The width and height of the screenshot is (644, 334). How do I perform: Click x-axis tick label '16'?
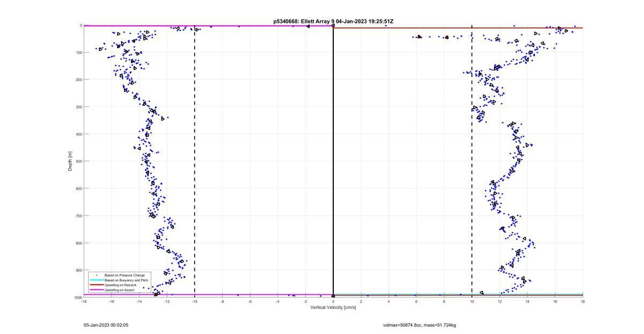pos(555,301)
